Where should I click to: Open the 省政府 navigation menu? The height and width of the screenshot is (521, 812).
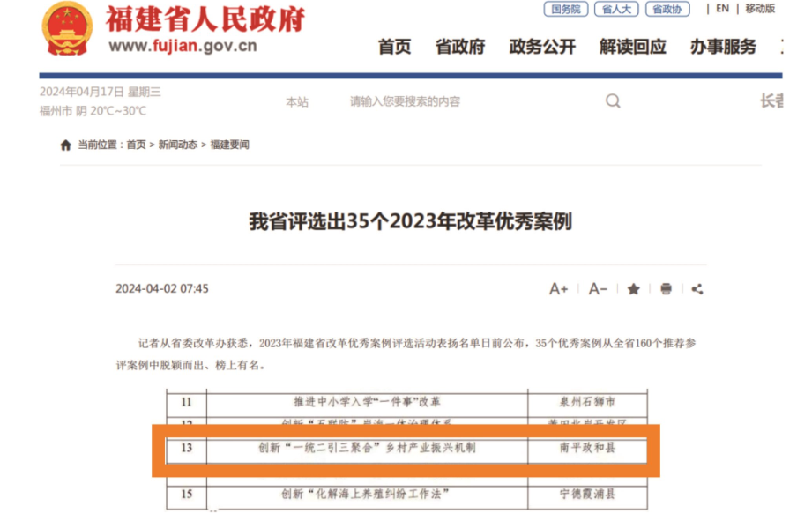[459, 48]
